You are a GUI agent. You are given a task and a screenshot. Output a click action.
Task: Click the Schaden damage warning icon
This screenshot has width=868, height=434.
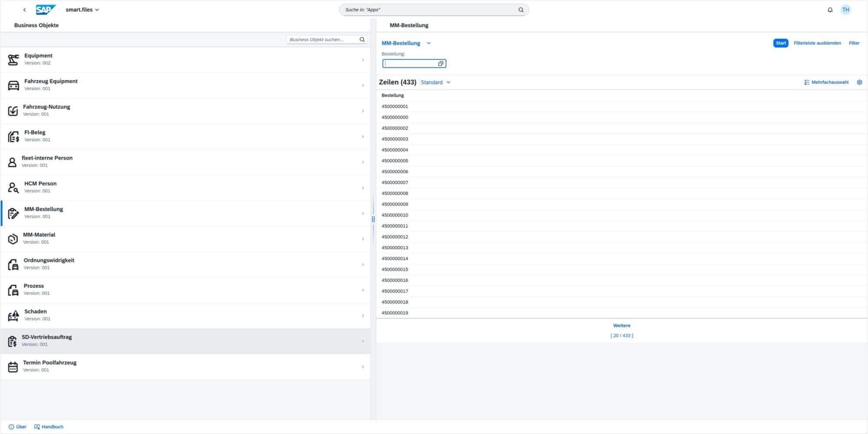[13, 316]
